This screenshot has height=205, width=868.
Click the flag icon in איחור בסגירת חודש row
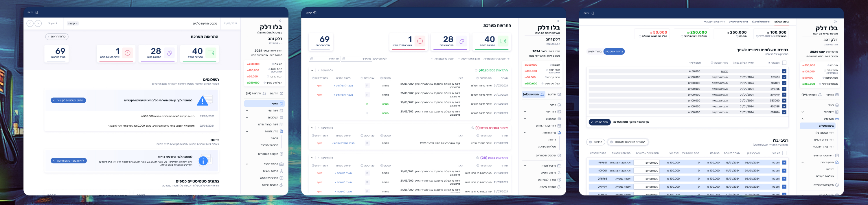[x=367, y=143]
